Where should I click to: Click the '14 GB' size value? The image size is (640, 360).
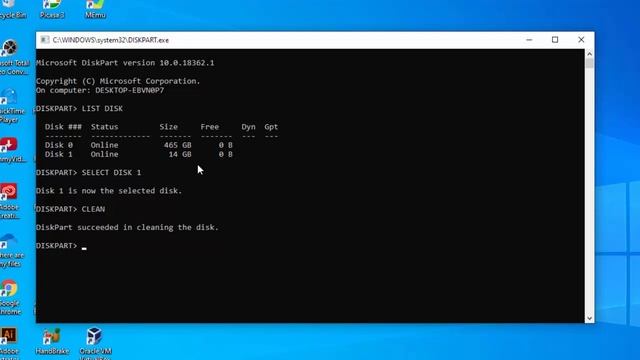click(180, 154)
